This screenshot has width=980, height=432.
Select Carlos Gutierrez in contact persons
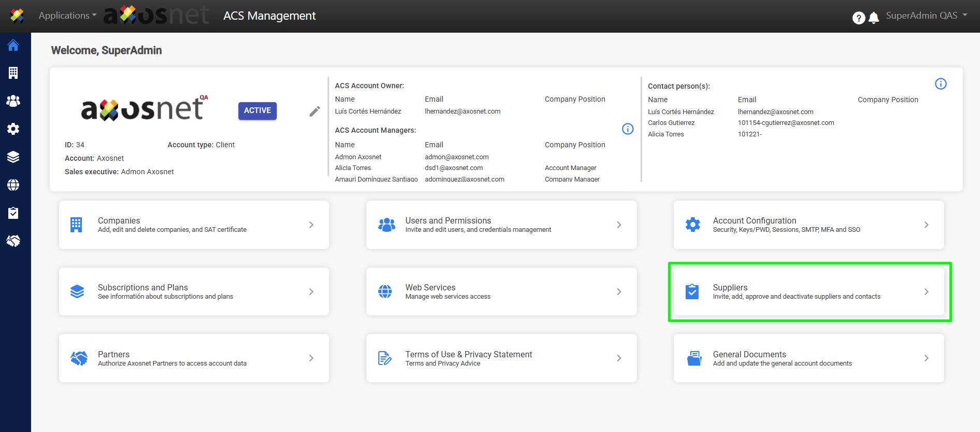671,123
